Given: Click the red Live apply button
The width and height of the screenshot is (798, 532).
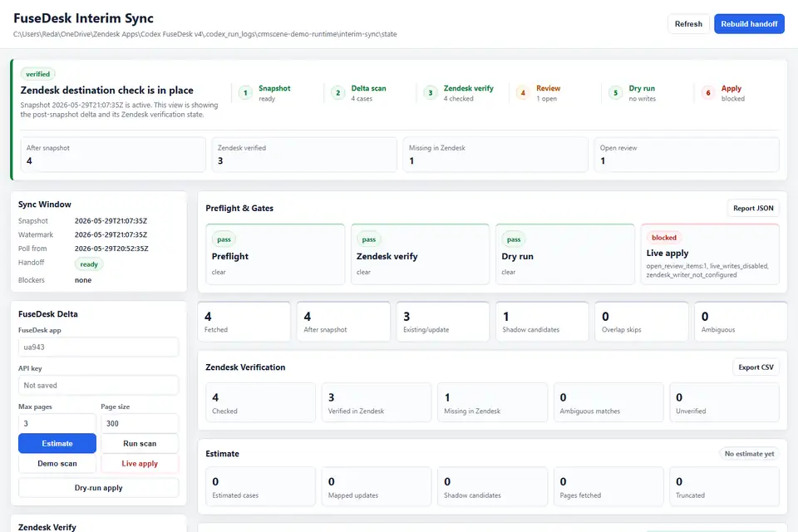Looking at the screenshot, I should (140, 463).
